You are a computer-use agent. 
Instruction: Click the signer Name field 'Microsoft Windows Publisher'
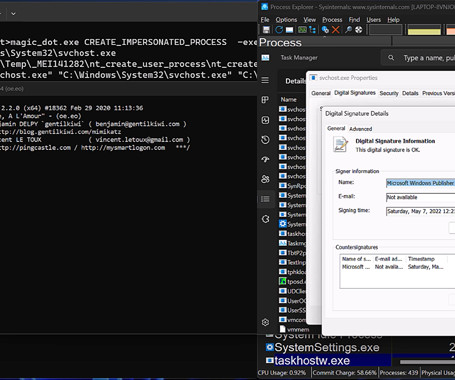pos(420,183)
